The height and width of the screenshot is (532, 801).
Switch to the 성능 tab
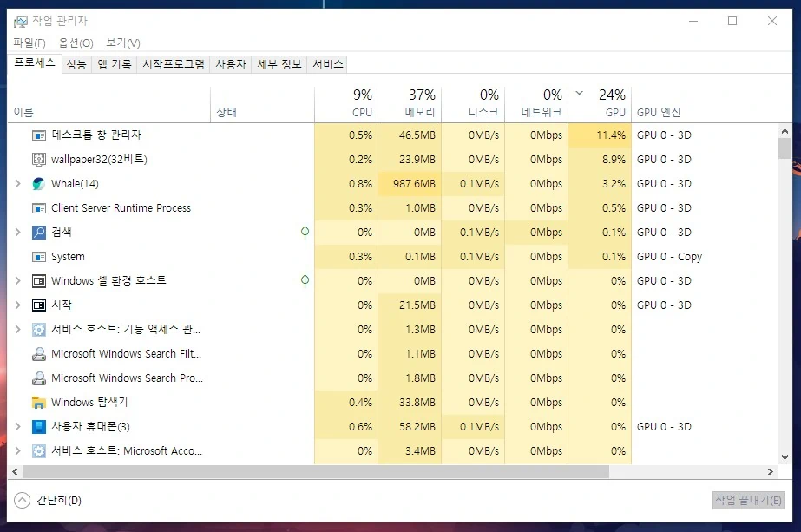tap(76, 63)
